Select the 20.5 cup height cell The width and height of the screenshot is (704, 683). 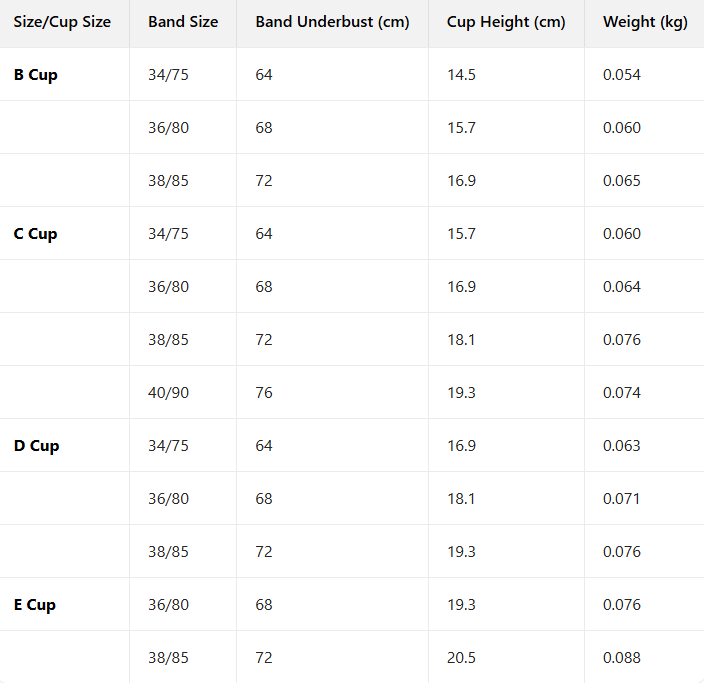[461, 658]
